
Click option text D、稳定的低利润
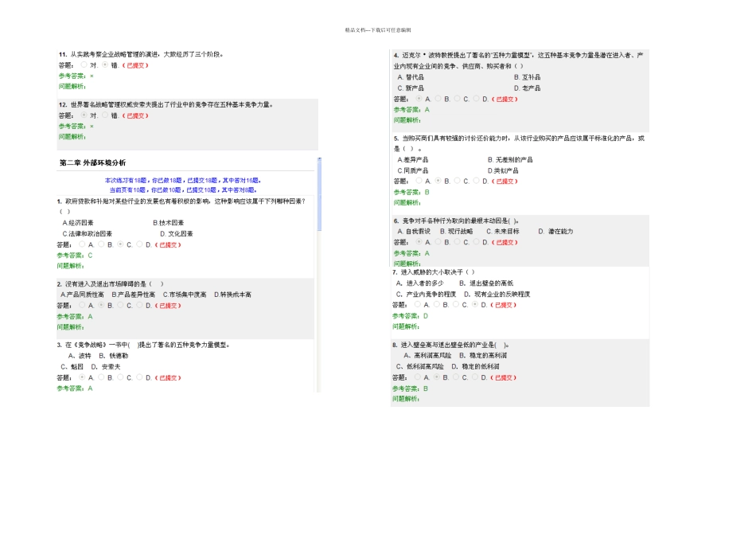pyautogui.click(x=475, y=367)
